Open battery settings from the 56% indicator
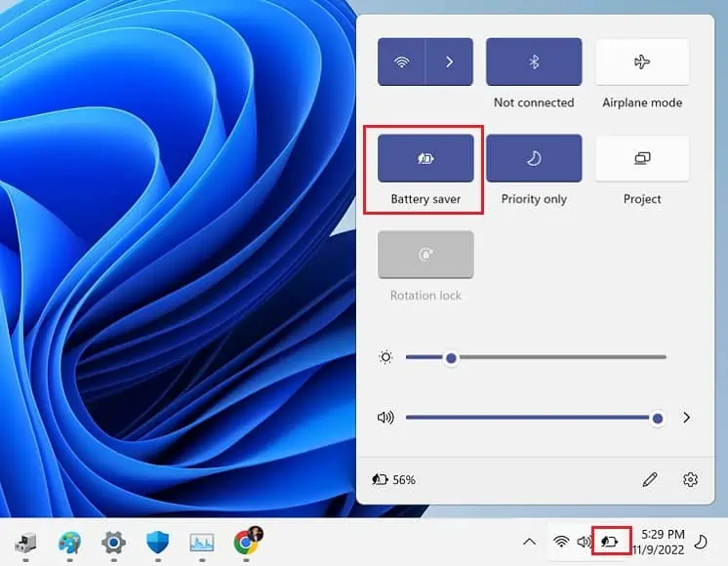This screenshot has width=728, height=566. click(x=393, y=480)
